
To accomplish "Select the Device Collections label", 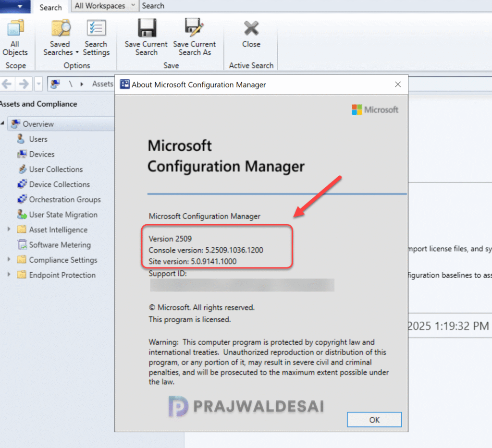I will (x=59, y=184).
